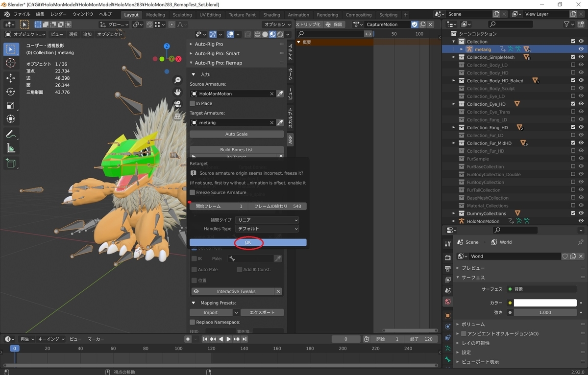Clear the Source Armature HoloMonMotion field

272,94
